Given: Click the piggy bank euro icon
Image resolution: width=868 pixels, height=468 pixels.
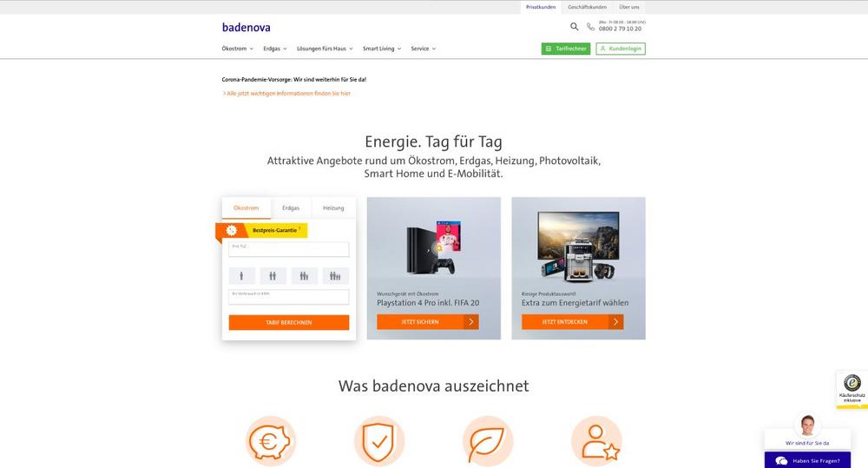Looking at the screenshot, I should [271, 441].
